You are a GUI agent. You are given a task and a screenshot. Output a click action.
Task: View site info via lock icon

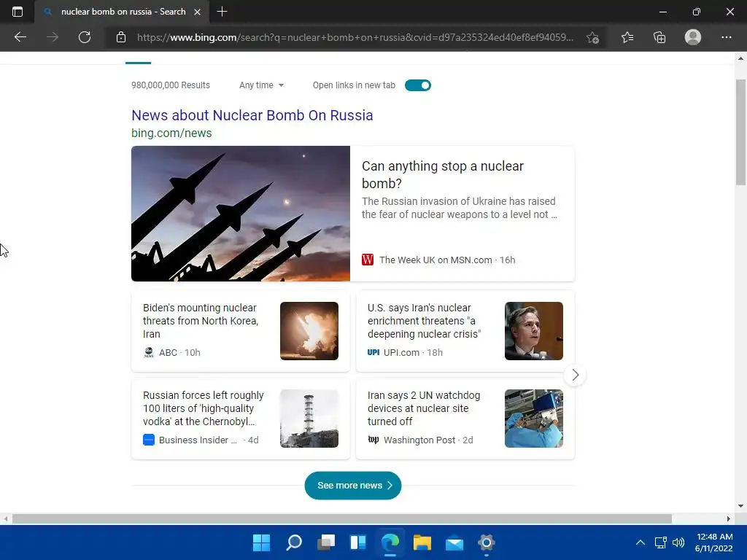(x=121, y=37)
